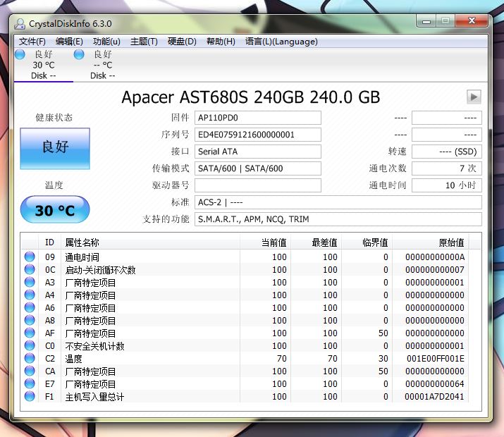Screen dimensions: 504x437
Task: Open the 编辑(E) menu
Action: click(x=69, y=42)
